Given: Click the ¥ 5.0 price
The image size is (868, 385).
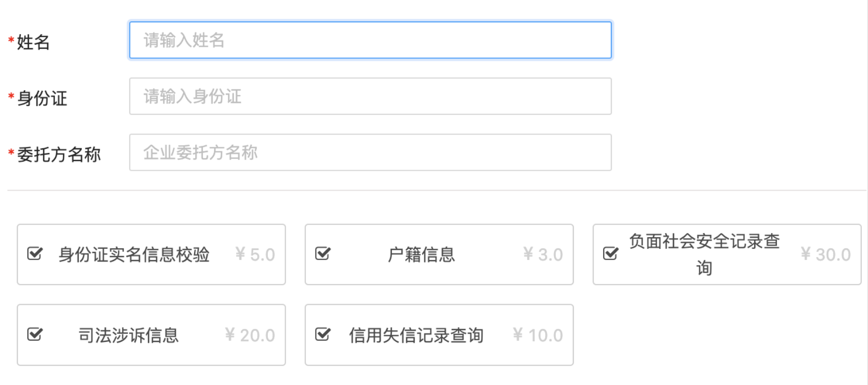Looking at the screenshot, I should pyautogui.click(x=255, y=254).
